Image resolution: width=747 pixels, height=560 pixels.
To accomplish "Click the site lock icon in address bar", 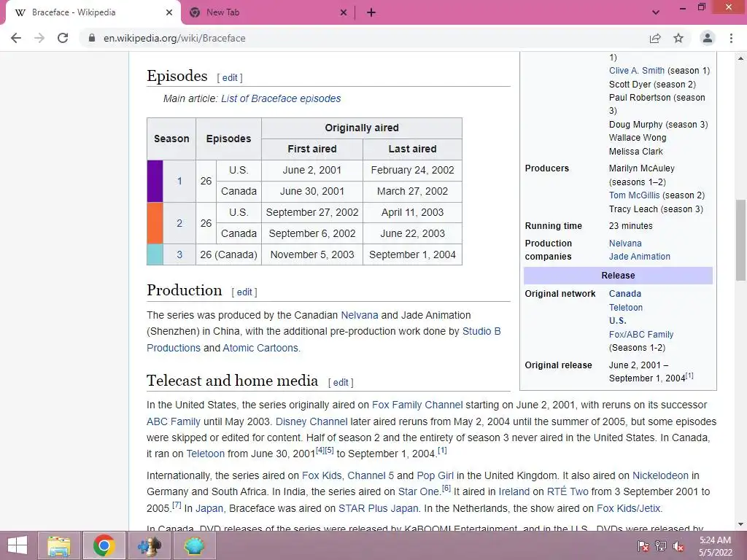I will [92, 38].
